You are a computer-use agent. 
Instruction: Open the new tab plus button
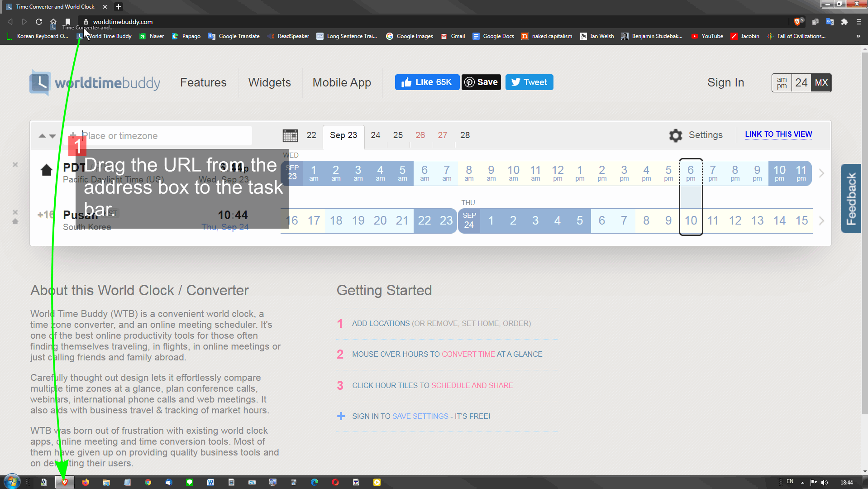[119, 7]
